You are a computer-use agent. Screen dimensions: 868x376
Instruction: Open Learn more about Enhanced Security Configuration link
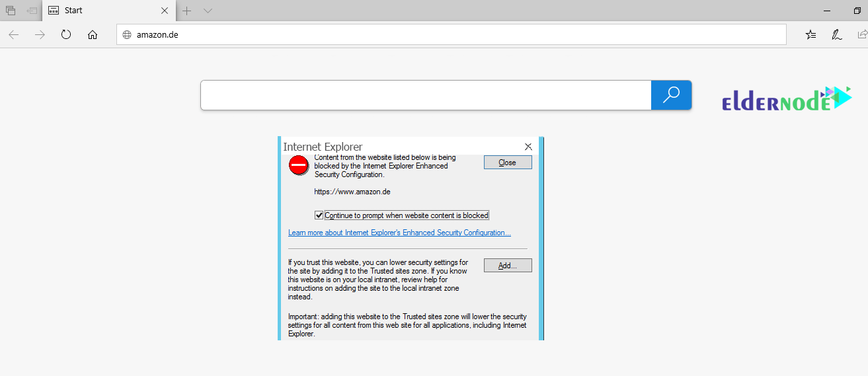pos(399,233)
